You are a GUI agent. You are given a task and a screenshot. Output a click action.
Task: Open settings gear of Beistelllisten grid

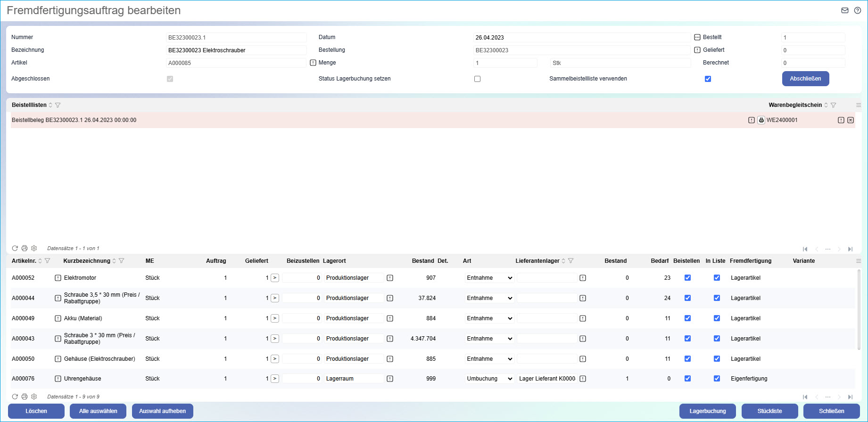34,248
